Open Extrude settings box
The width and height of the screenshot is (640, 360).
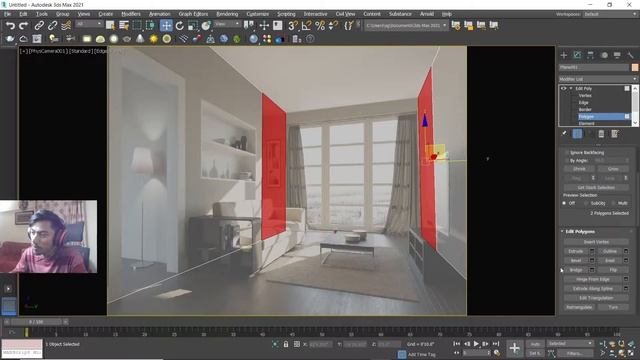tap(592, 251)
